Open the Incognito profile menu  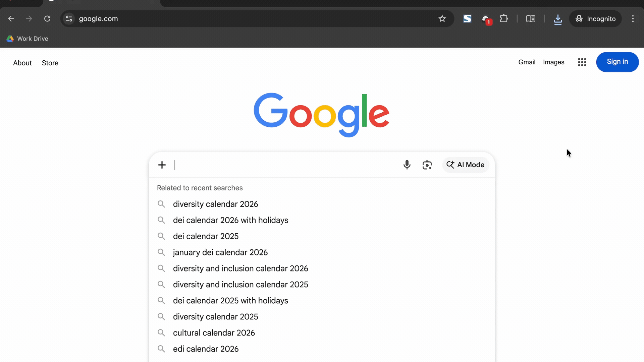(x=595, y=19)
